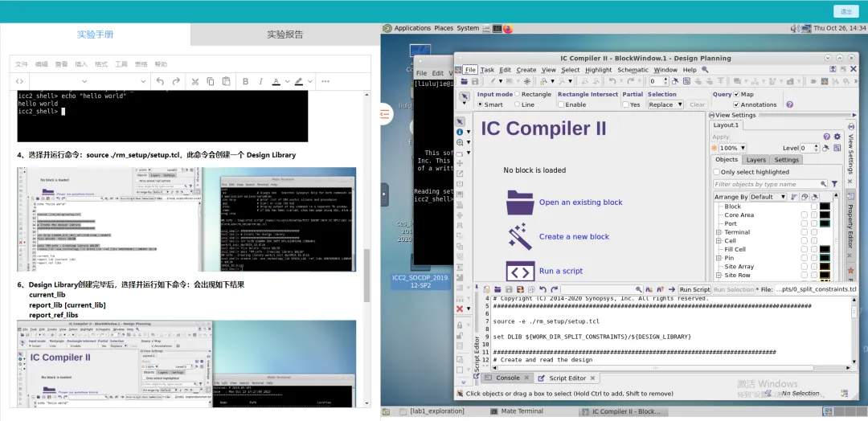Viewport: 868px width, 421px height.
Task: Click the 退出 button at top right
Action: [845, 11]
